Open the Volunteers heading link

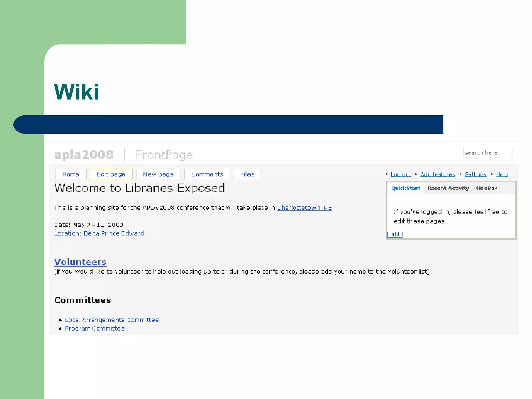coord(80,262)
